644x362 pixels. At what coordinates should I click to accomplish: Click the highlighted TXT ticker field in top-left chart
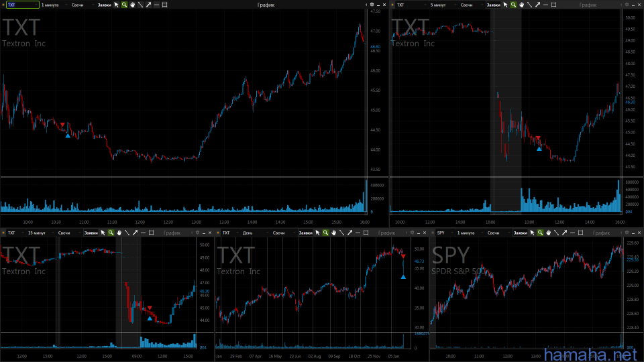click(23, 5)
